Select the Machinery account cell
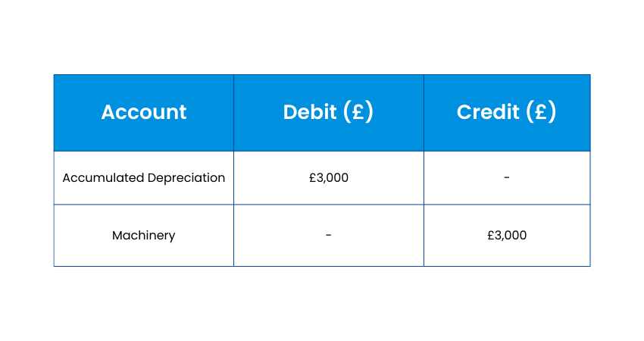The height and width of the screenshot is (341, 644). [143, 236]
